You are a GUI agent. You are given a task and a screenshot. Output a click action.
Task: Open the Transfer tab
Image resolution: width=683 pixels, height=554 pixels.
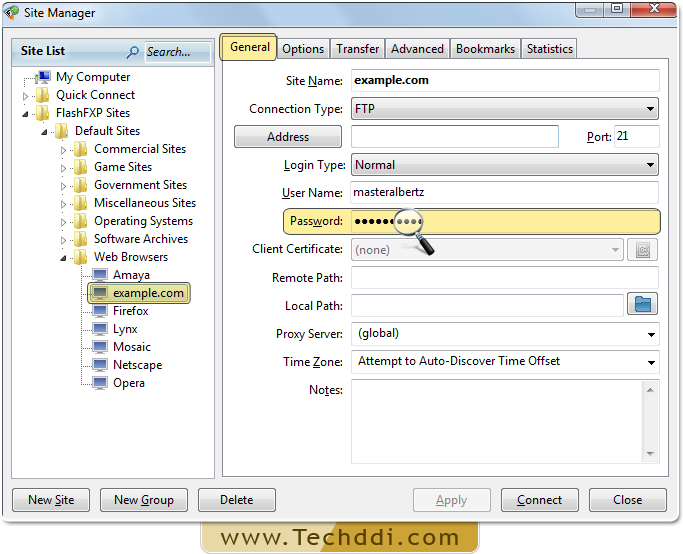click(x=357, y=49)
